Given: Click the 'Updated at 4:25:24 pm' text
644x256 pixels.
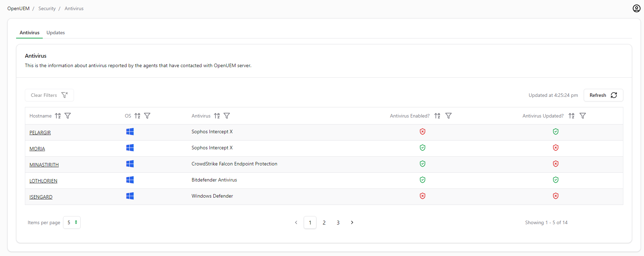Looking at the screenshot, I should tap(553, 95).
